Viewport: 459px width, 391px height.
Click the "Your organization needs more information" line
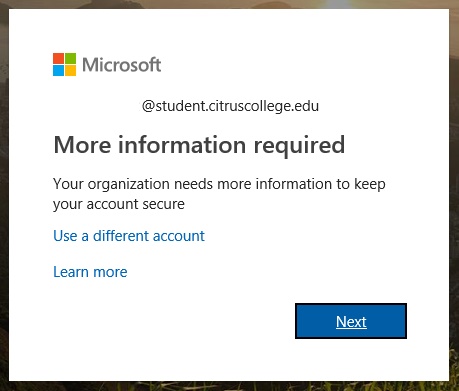219,184
